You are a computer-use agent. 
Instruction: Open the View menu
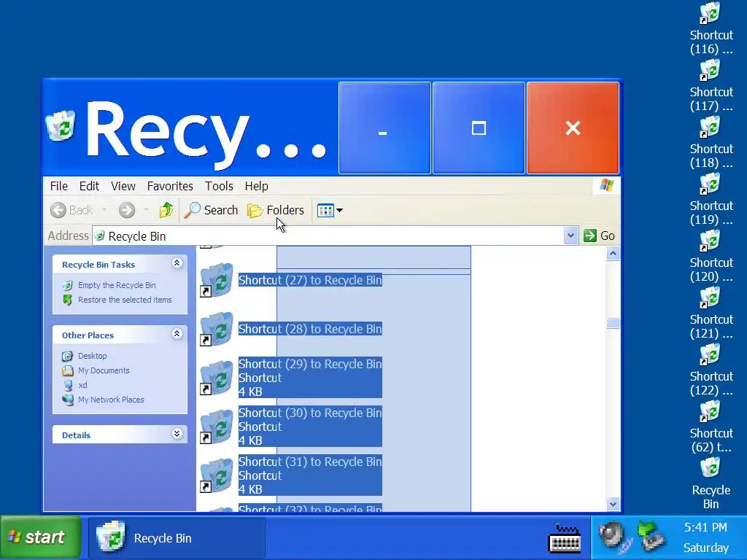click(x=123, y=186)
